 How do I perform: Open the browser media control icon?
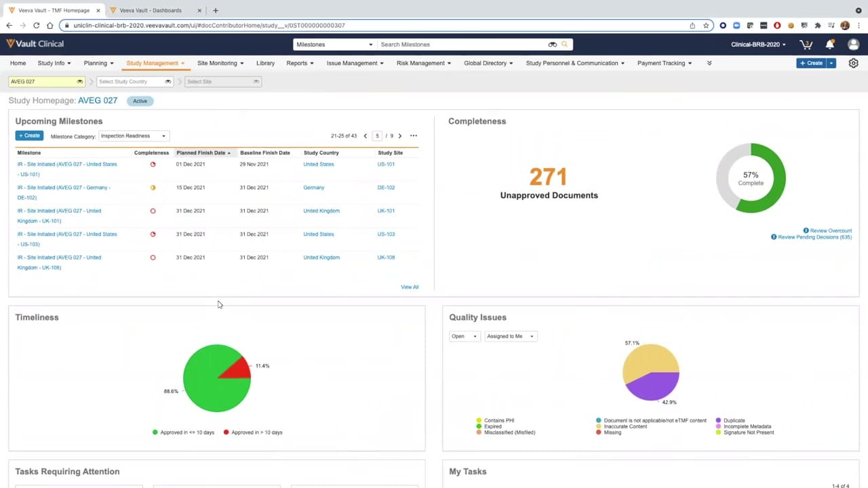click(x=831, y=25)
